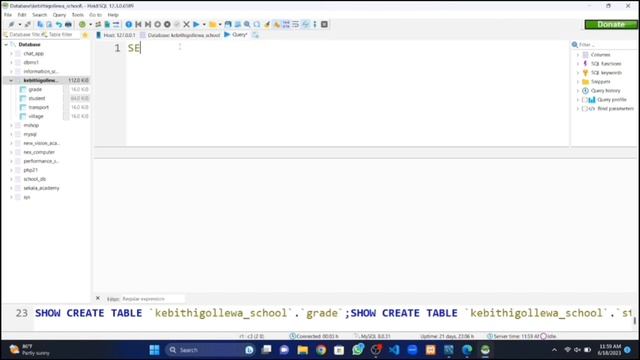Screen dimensions: 640x360
Task: Expand the Query history helper node
Action: 578,91
